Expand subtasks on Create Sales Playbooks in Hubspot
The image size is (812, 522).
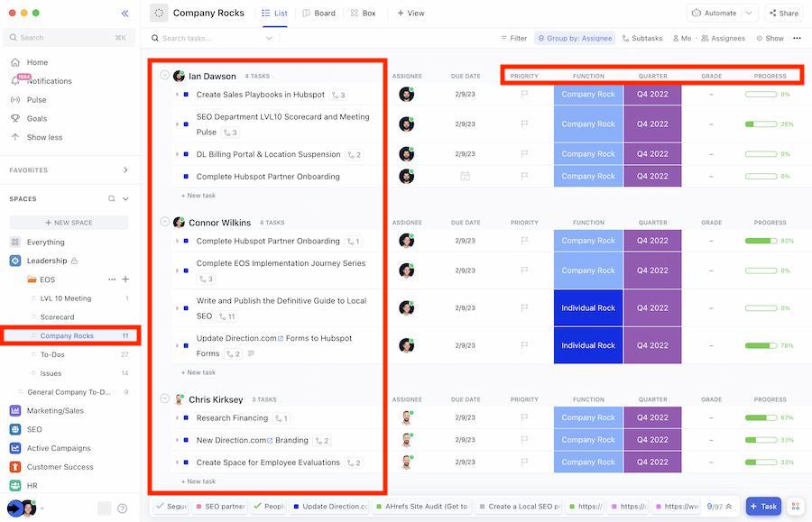pyautogui.click(x=178, y=94)
